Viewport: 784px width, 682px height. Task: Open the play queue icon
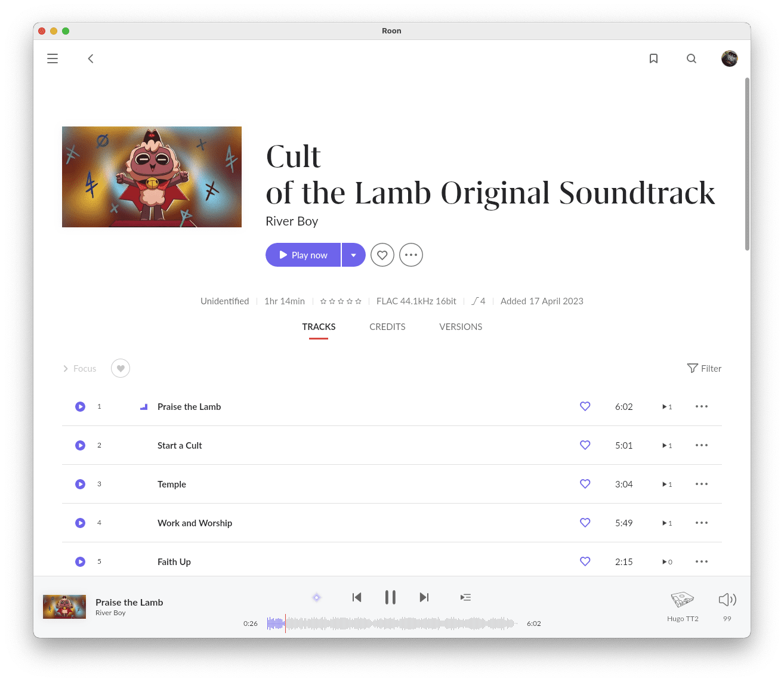(x=466, y=597)
